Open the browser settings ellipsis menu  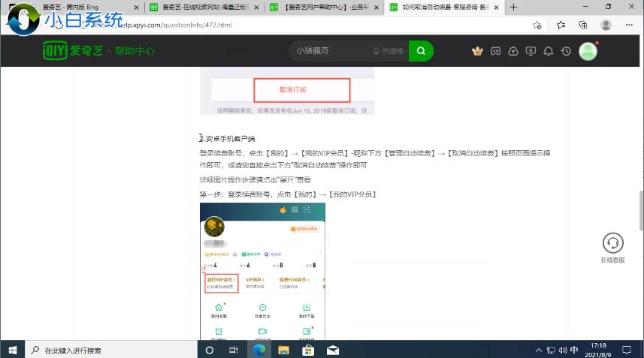pyautogui.click(x=629, y=25)
